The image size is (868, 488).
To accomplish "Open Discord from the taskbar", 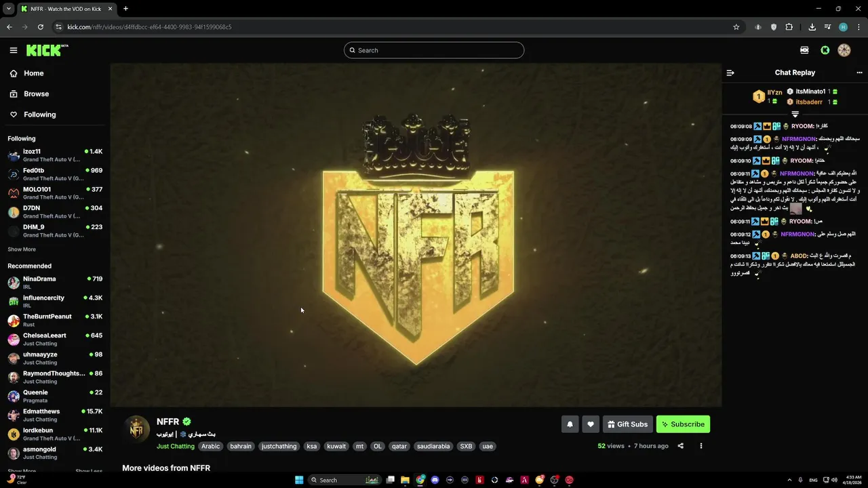I will coord(435,480).
